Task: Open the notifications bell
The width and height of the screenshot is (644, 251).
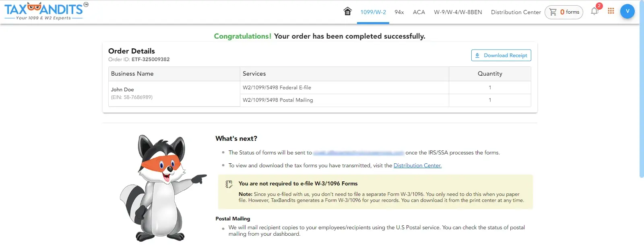Action: pos(594,11)
